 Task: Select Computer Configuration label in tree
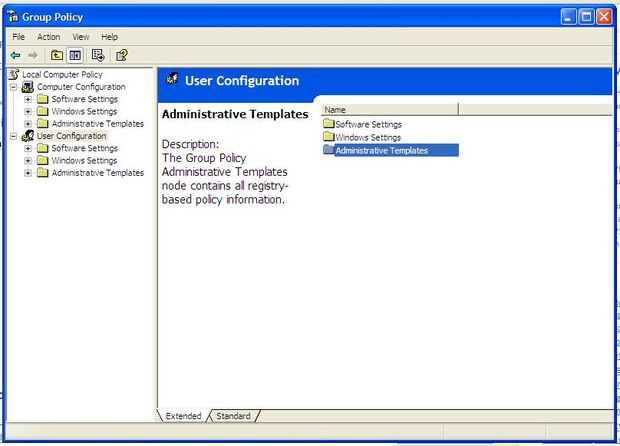click(x=81, y=87)
